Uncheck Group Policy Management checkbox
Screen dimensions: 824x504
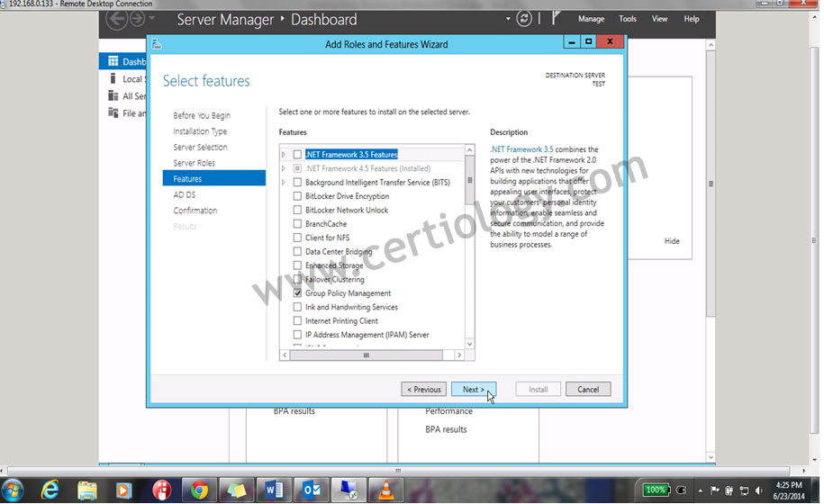(x=297, y=293)
